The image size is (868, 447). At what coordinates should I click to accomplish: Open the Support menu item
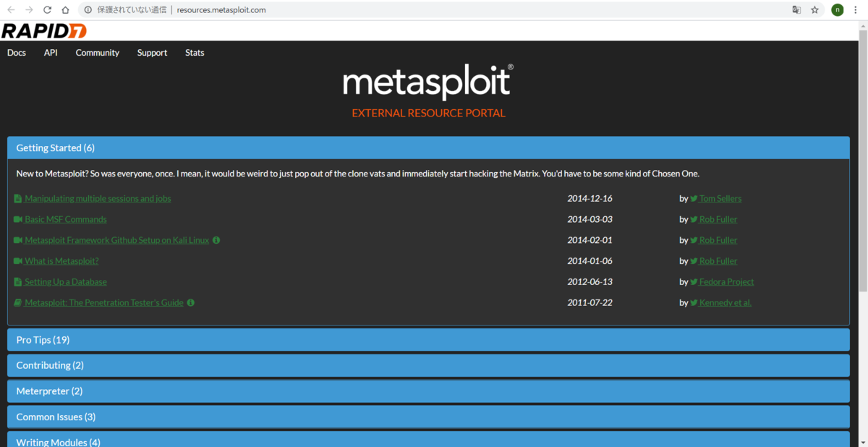[152, 53]
